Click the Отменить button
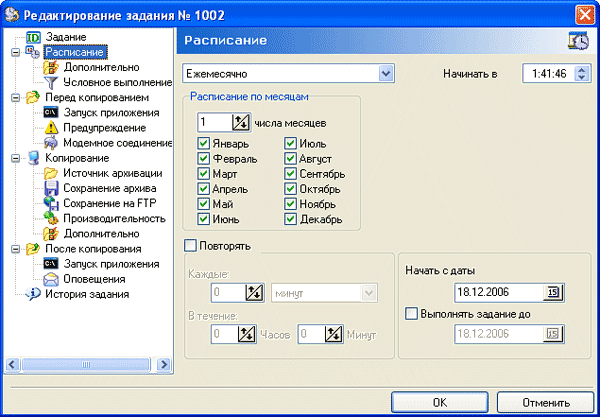The height and width of the screenshot is (417, 600). click(546, 402)
